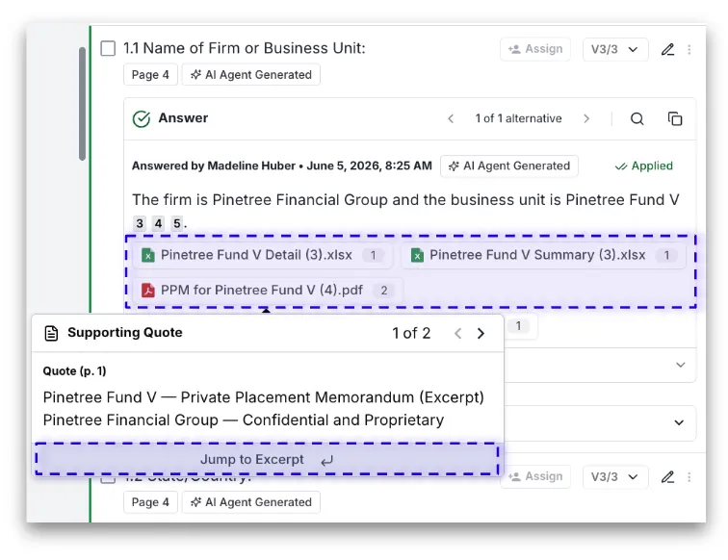The image size is (728, 560).
Task: Click the pencil edit icon for question 1.1
Action: (667, 49)
